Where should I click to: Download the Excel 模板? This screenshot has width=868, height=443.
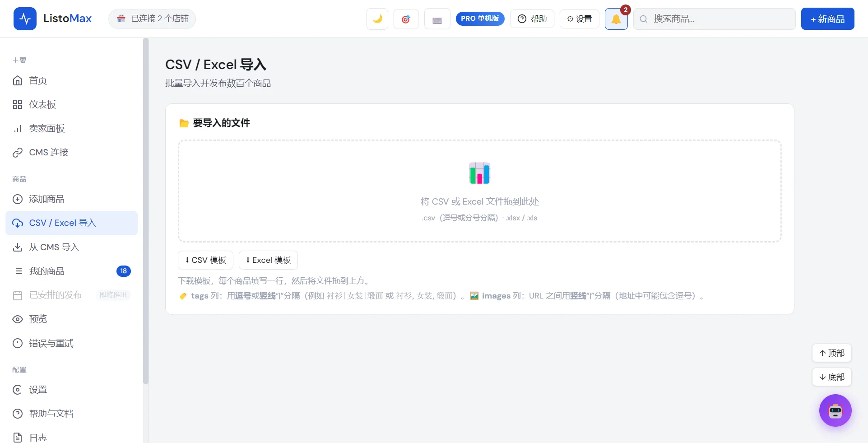click(x=268, y=260)
